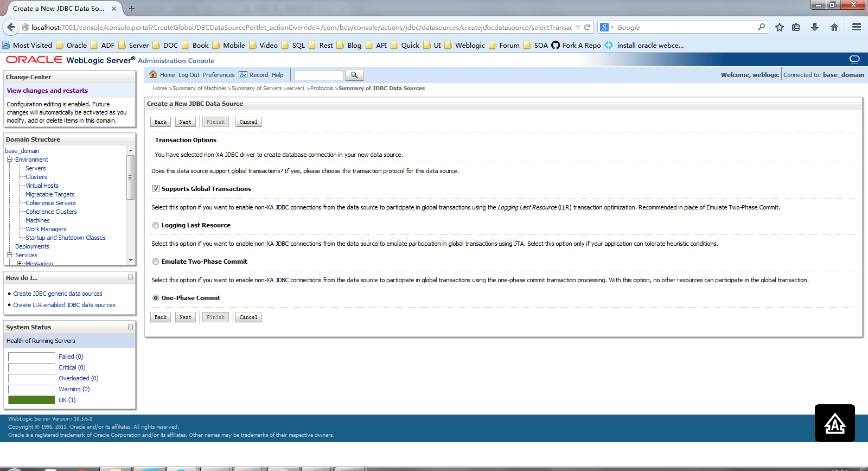Open the browser hamburger menu
Image resolution: width=868 pixels, height=471 pixels.
coord(857,27)
